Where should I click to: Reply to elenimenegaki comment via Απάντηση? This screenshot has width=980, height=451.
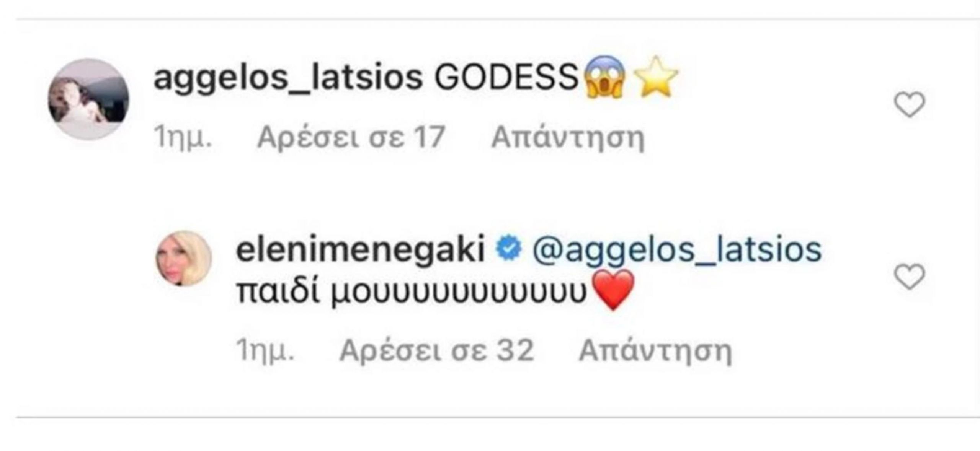point(655,350)
